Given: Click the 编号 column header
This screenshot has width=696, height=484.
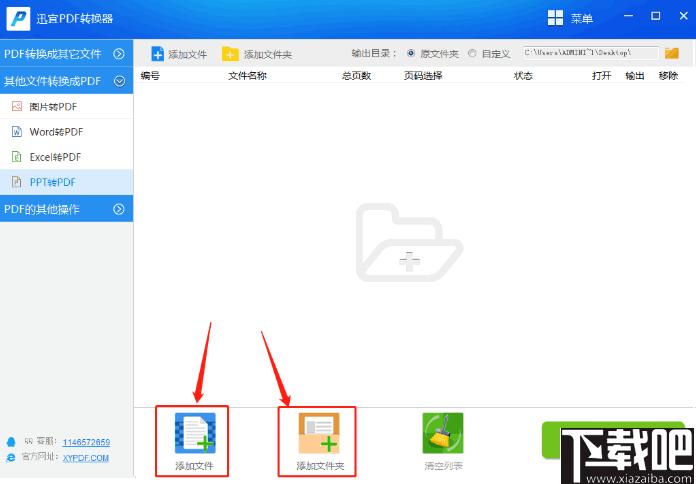Looking at the screenshot, I should coord(150,75).
